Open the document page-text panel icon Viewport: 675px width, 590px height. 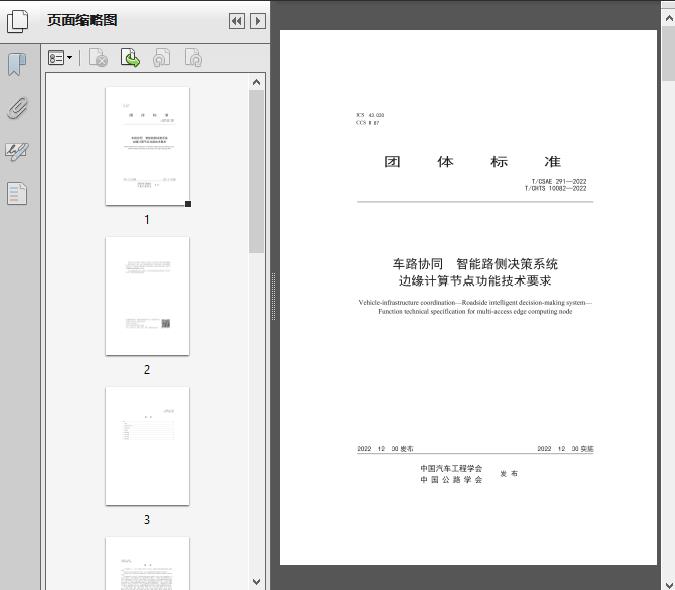(17, 193)
